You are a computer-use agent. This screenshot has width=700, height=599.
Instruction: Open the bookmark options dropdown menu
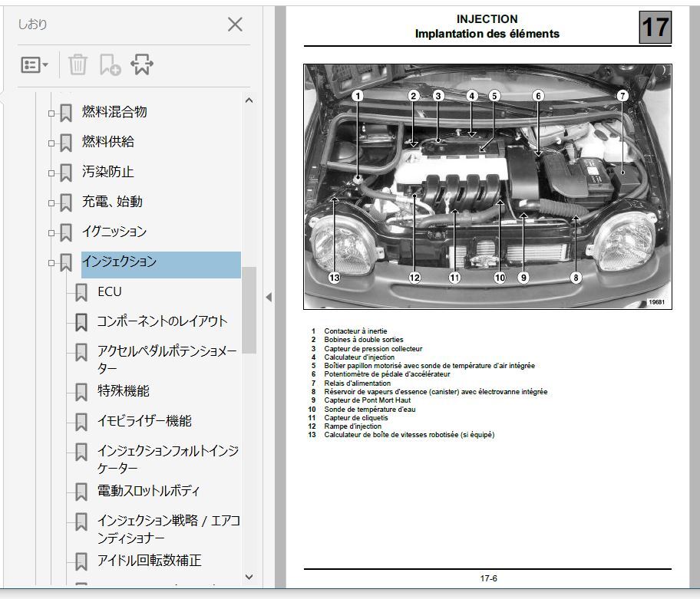(x=35, y=65)
